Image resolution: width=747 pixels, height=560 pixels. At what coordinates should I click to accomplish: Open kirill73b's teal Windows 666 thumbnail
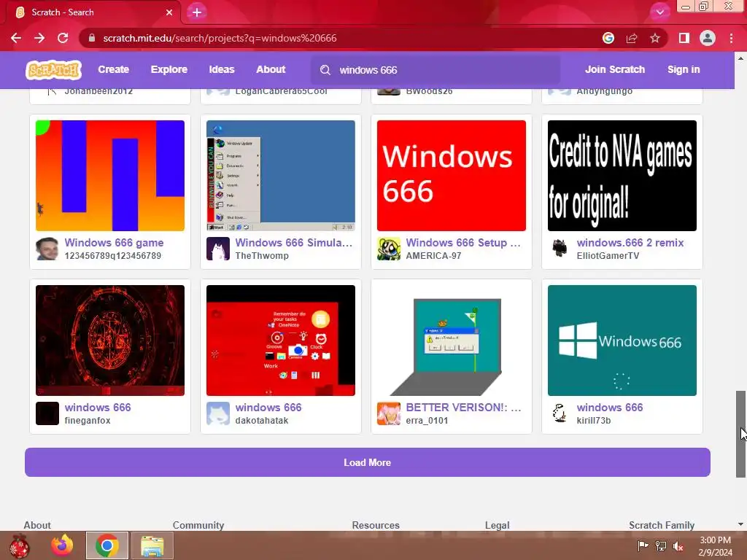(x=622, y=341)
